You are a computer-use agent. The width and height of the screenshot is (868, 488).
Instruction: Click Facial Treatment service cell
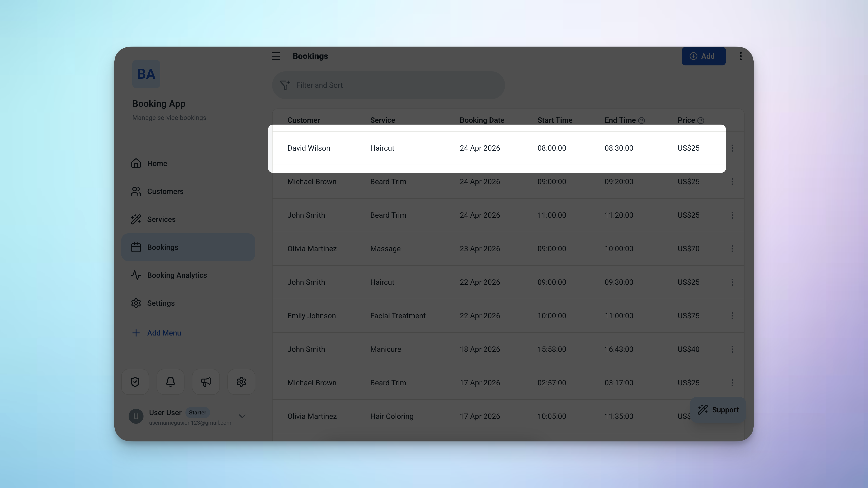[x=398, y=316]
